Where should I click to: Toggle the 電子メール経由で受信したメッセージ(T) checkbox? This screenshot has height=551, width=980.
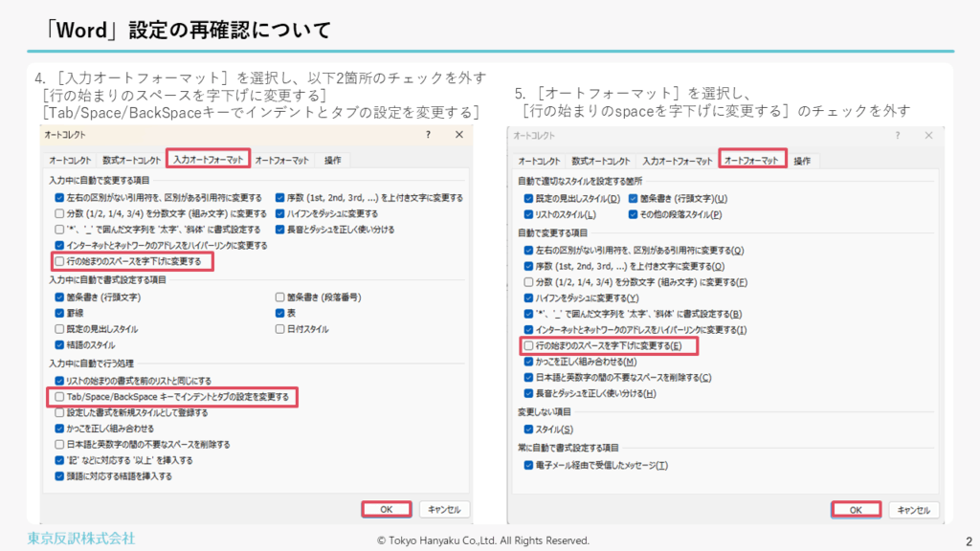tap(528, 465)
